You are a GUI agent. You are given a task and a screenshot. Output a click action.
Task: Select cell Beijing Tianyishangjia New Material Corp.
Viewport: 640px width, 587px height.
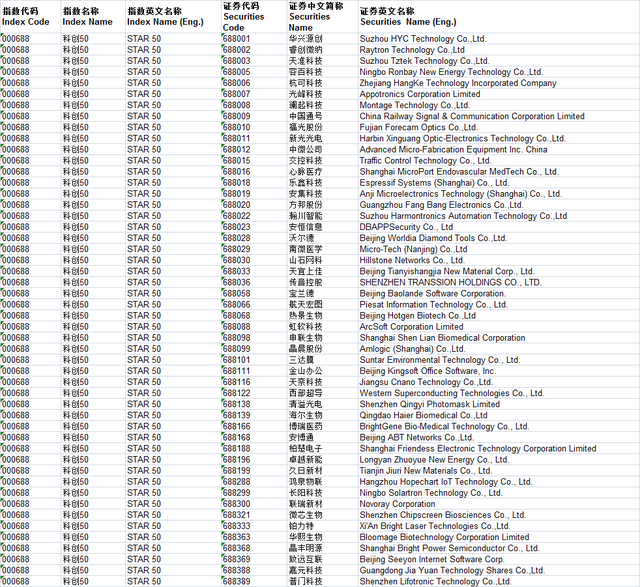tap(498, 271)
